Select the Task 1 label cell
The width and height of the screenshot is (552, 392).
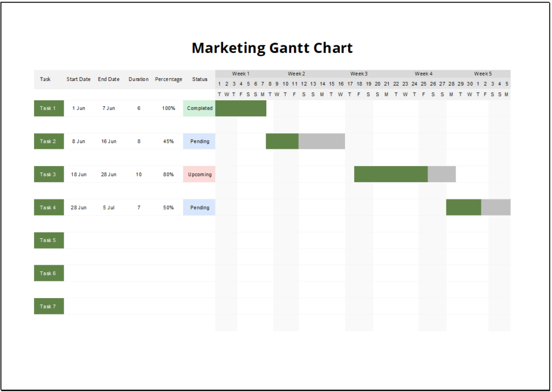(x=49, y=108)
